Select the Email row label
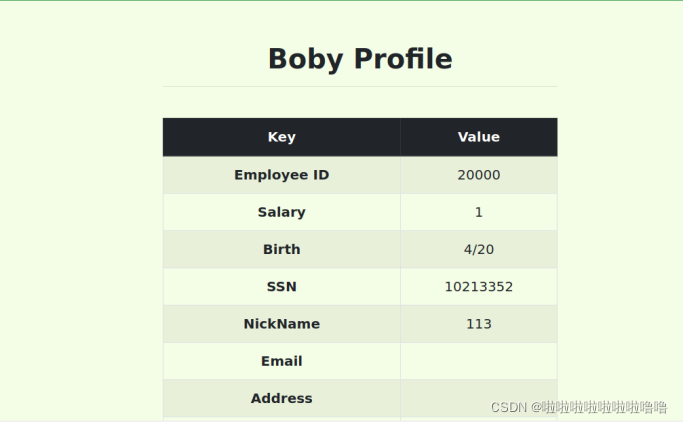683x423 pixels. point(281,361)
